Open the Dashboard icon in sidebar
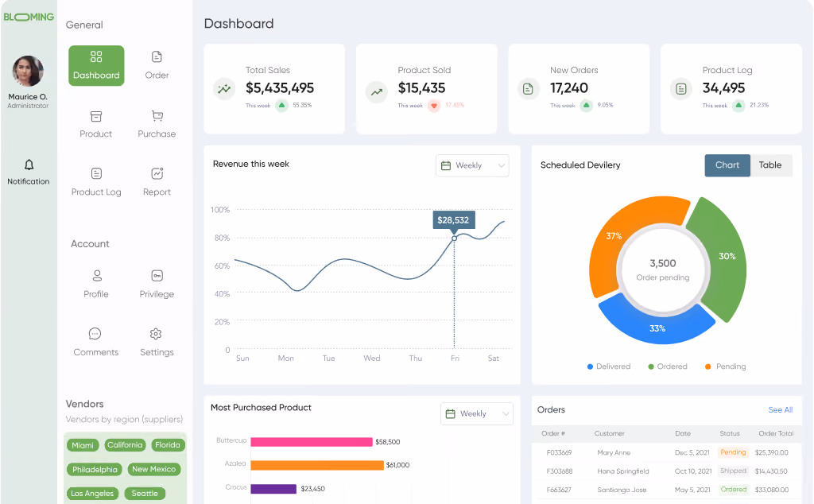 96,56
